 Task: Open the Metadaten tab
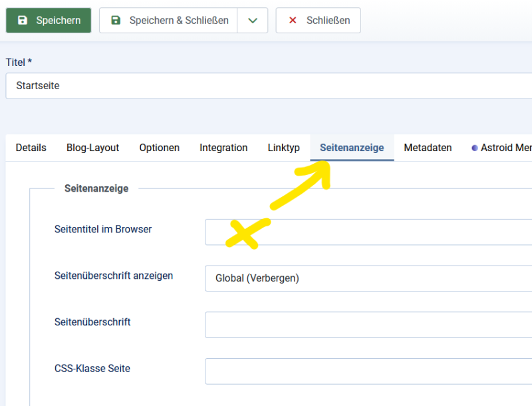(x=428, y=148)
